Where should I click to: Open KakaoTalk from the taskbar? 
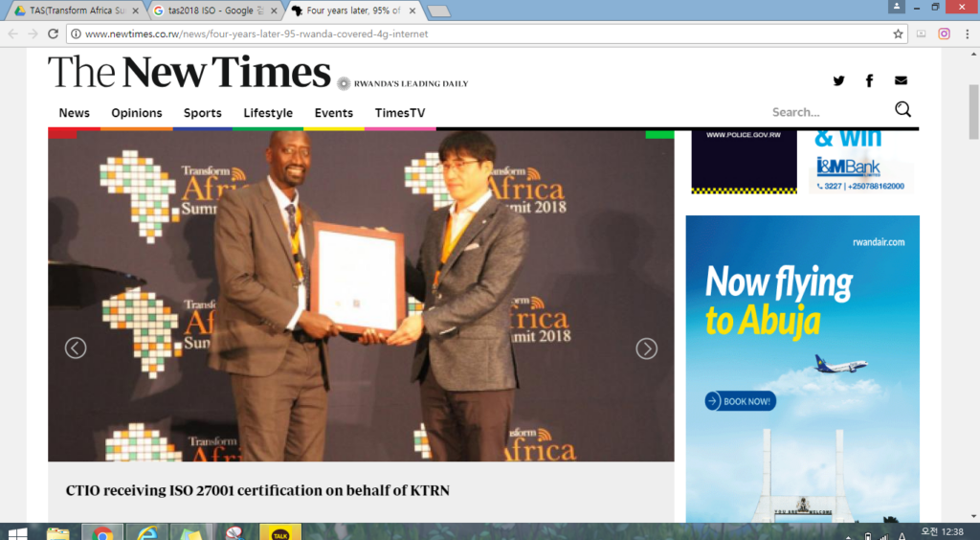280,532
